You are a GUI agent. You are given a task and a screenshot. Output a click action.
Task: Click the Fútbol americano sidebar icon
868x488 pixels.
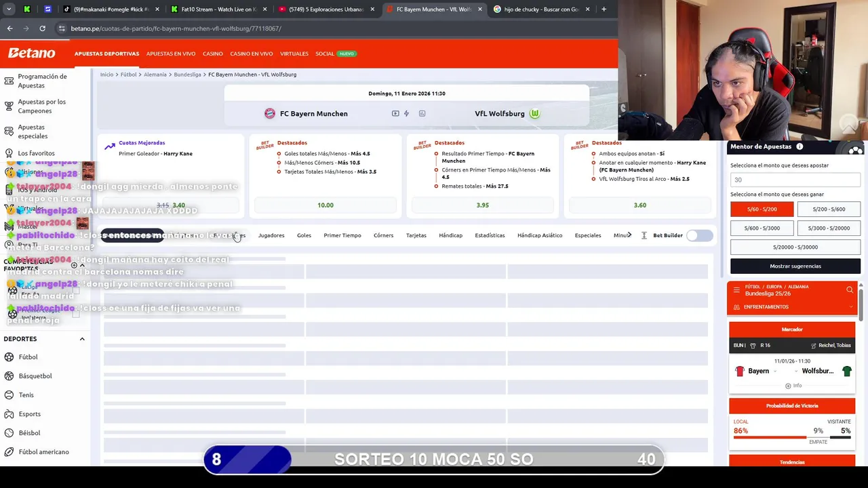tap(9, 451)
